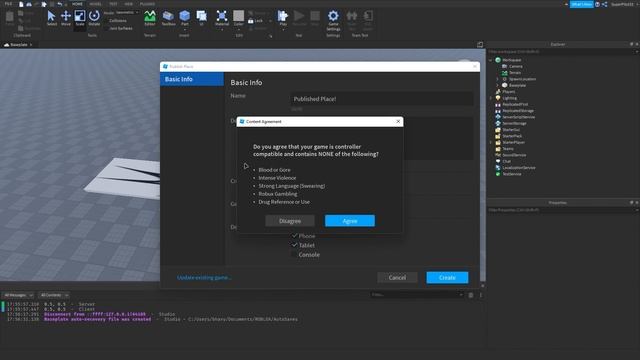Click the Terrain icon in Explorer
640x360 pixels.
(504, 73)
